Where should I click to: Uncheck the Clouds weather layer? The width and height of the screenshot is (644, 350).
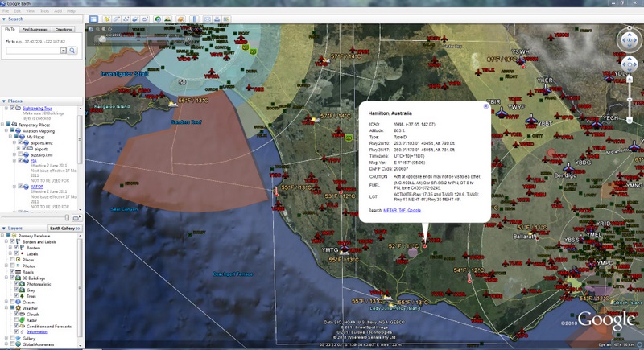(16, 314)
